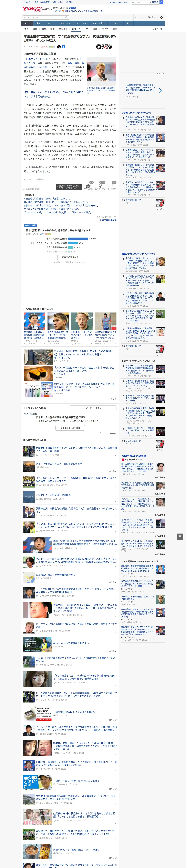Screen dimensions: 186x868
Task: Click the 投票数：243票 poll count
Action: coord(32,233)
